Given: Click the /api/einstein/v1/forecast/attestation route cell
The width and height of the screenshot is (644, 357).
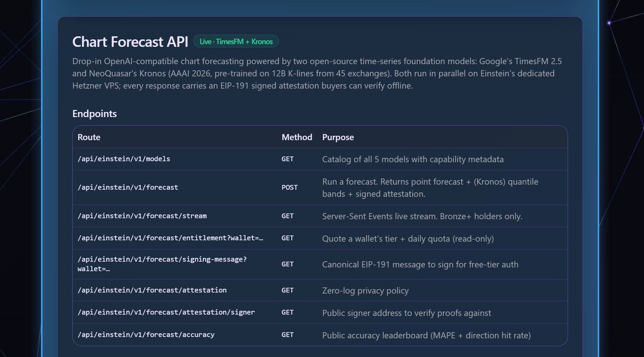Looking at the screenshot, I should [x=152, y=290].
